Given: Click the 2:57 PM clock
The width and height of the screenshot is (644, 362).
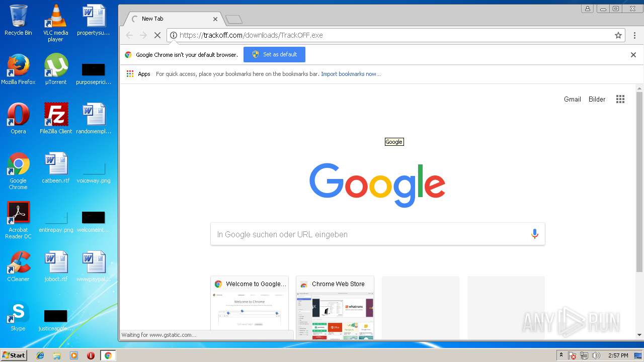Looking at the screenshot, I should (x=618, y=355).
